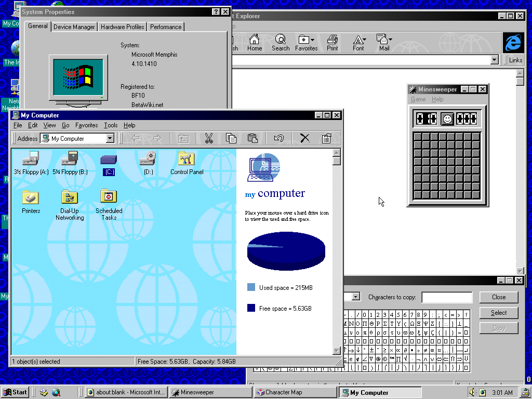Open the View menu in My Computer
532x399 pixels.
49,125
